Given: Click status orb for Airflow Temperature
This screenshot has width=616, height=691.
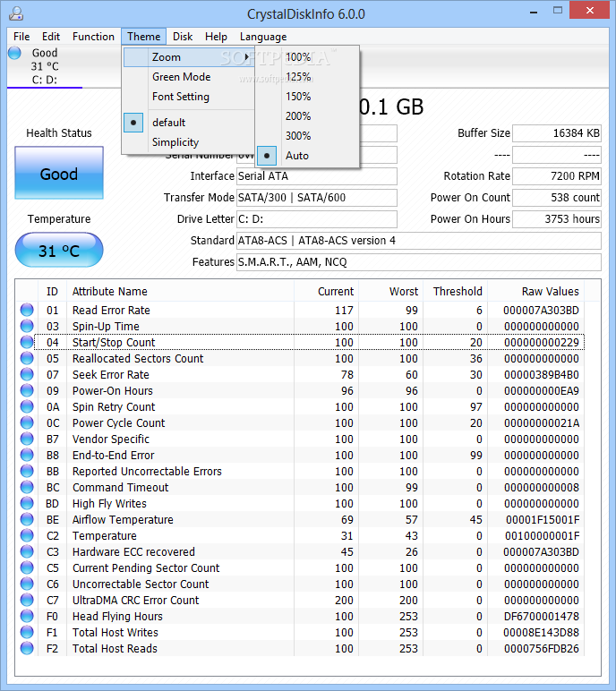Looking at the screenshot, I should 27,519.
